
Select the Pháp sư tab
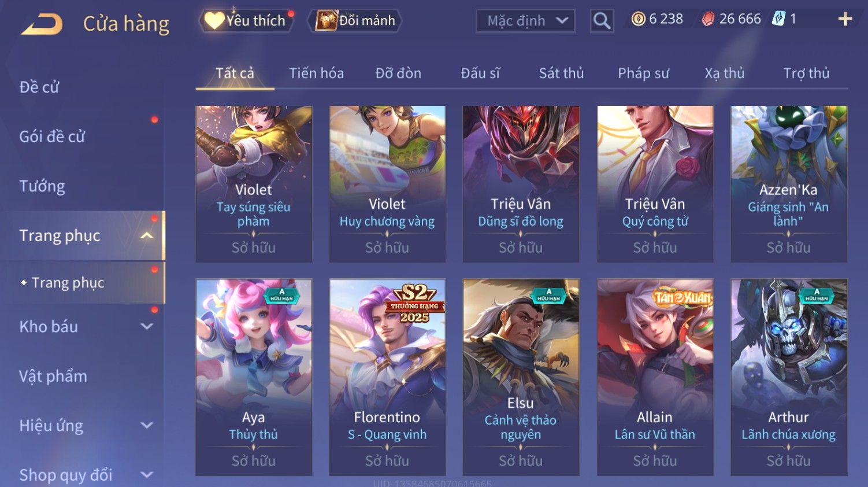643,73
